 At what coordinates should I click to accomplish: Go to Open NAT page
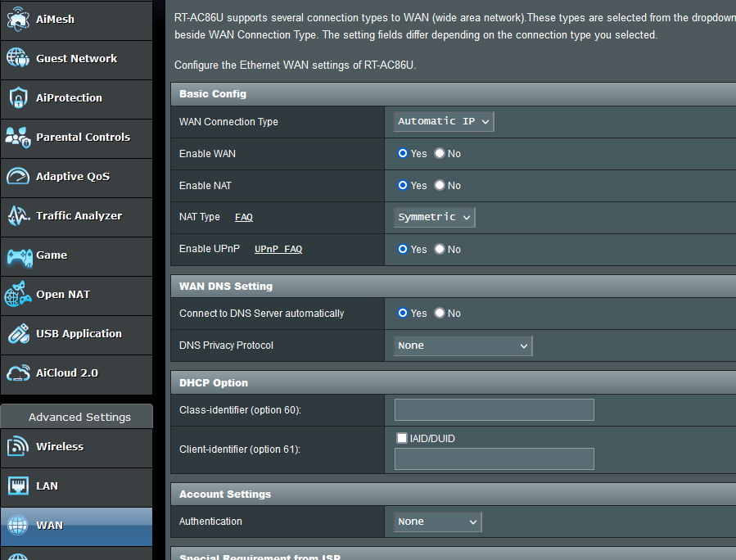pos(76,296)
